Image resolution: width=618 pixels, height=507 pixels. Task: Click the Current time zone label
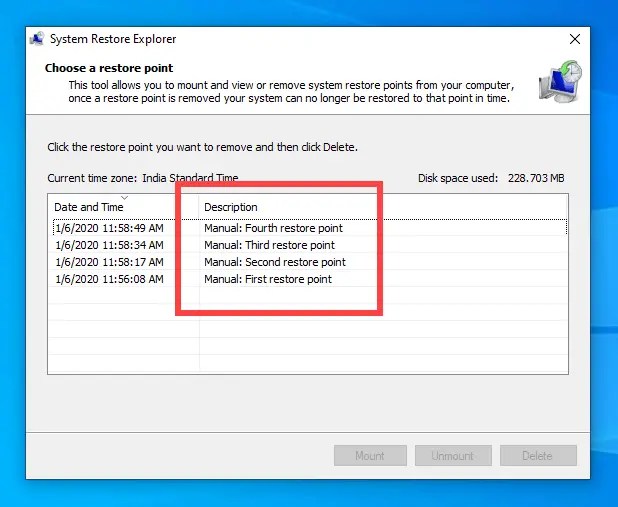click(x=92, y=178)
